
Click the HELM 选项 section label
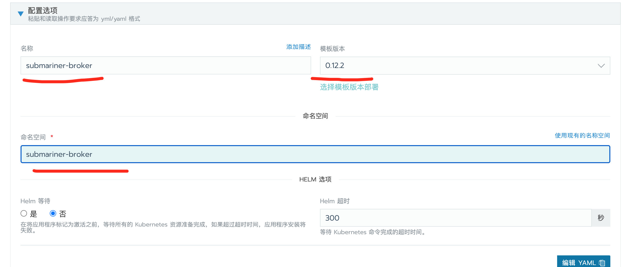(315, 179)
